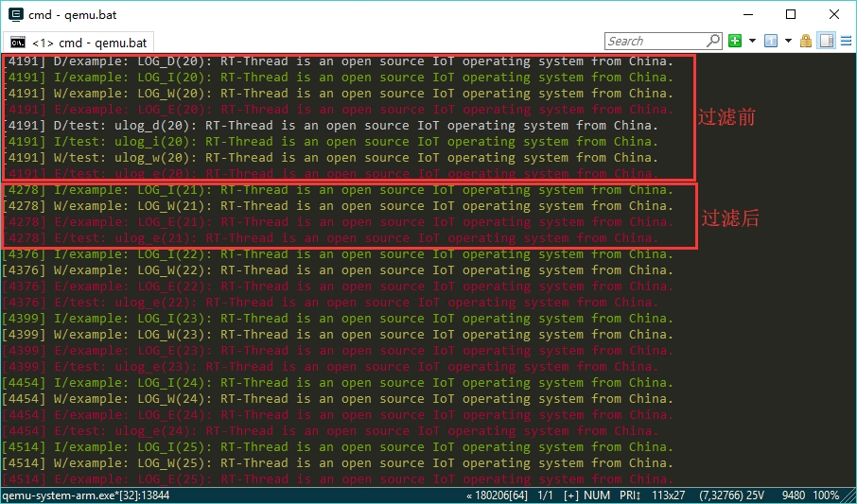Toggle the padlock lock icon
This screenshot has height=504, width=857.
[x=806, y=41]
